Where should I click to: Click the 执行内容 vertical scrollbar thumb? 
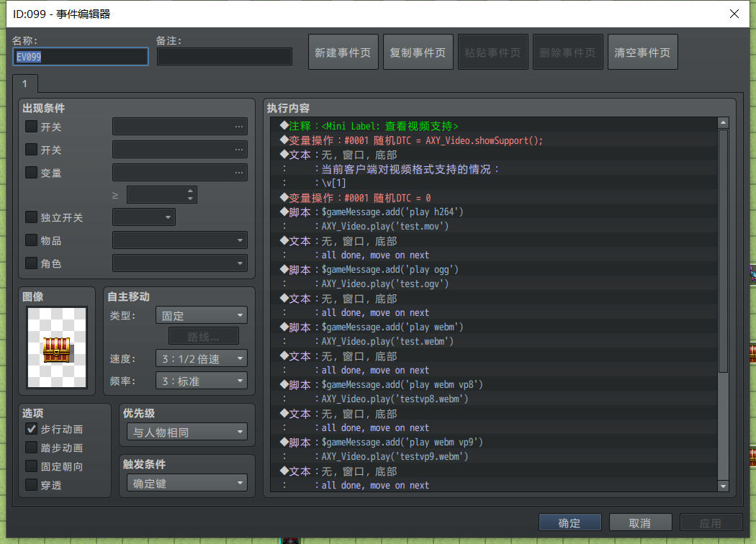[x=723, y=250]
